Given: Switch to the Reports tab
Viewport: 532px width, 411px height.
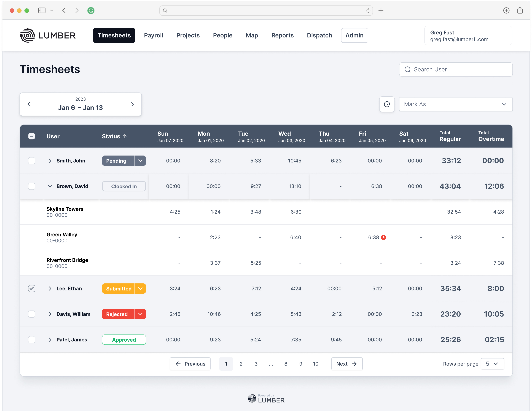Looking at the screenshot, I should coord(282,35).
